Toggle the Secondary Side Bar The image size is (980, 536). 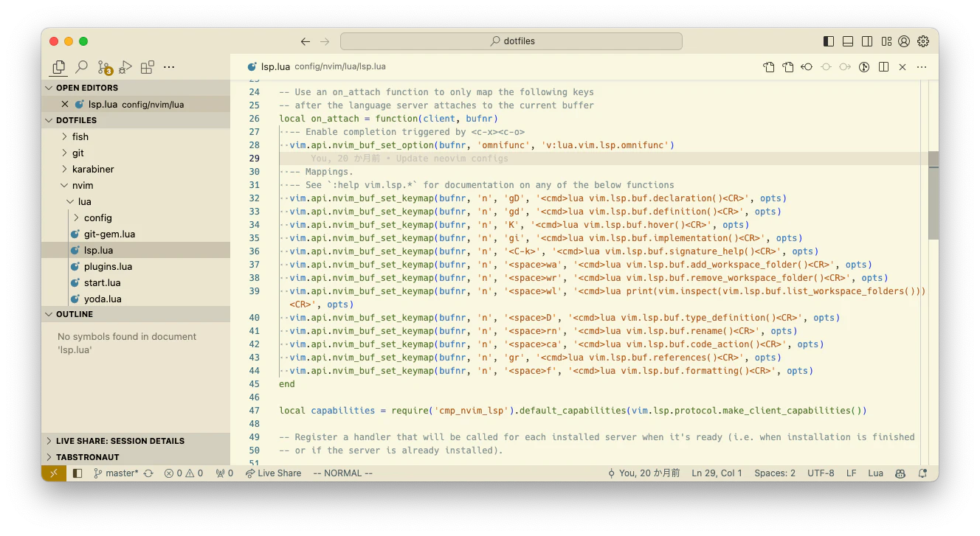[867, 41]
